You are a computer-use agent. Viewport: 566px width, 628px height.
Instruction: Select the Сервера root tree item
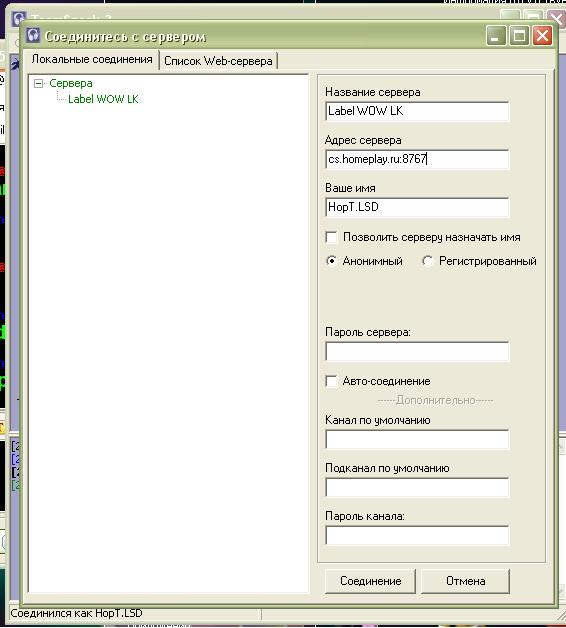(70, 83)
